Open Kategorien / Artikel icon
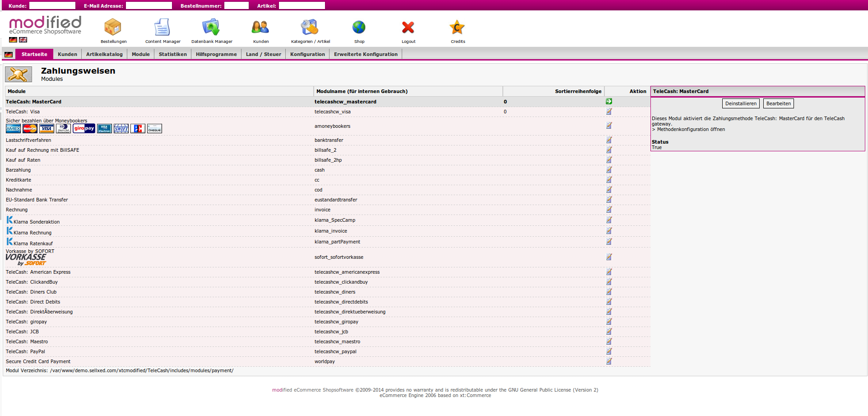 (310, 28)
